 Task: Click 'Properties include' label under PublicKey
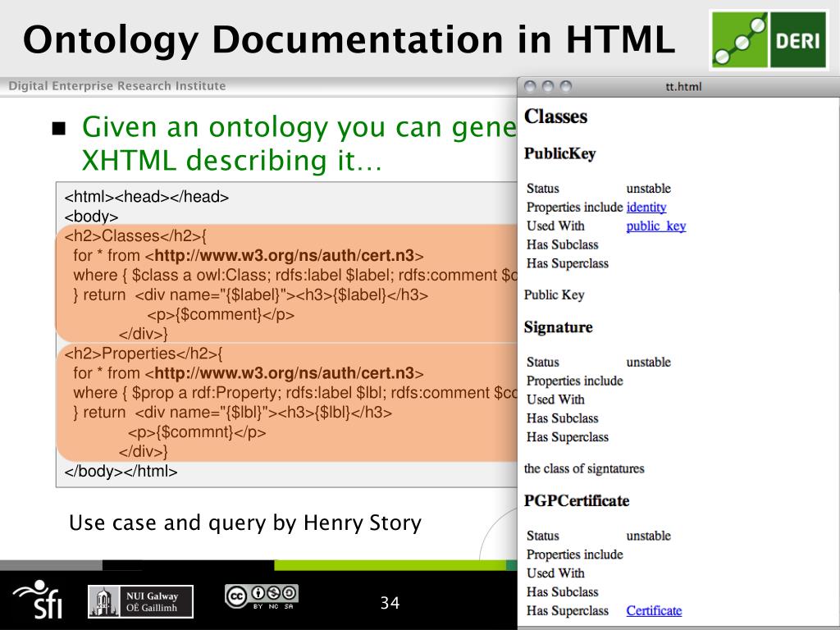574,208
